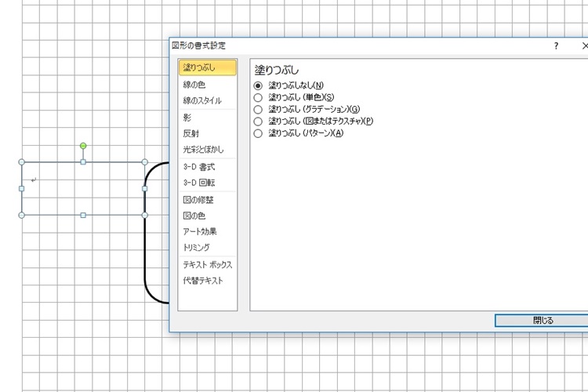Image resolution: width=588 pixels, height=392 pixels.
Task: Open トリミング settings
Action: [196, 247]
